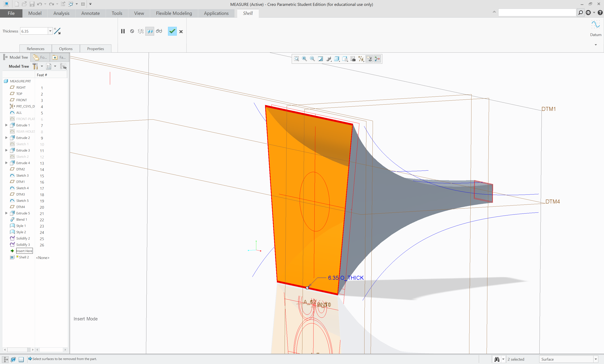The width and height of the screenshot is (604, 364).
Task: Apply shell with green checkmark
Action: tap(172, 31)
